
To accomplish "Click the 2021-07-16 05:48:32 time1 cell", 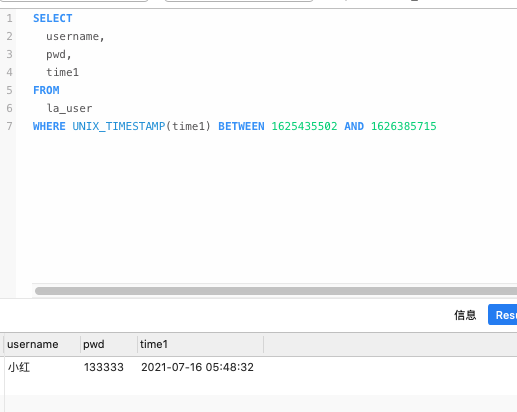I will 197,367.
